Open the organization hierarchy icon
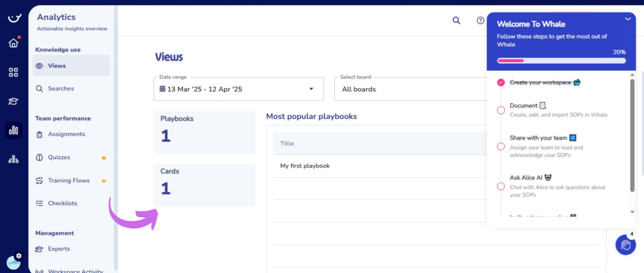The height and width of the screenshot is (273, 644). point(14,160)
